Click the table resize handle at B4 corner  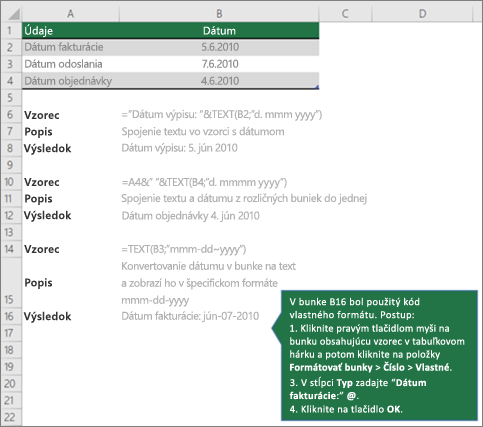pos(317,87)
